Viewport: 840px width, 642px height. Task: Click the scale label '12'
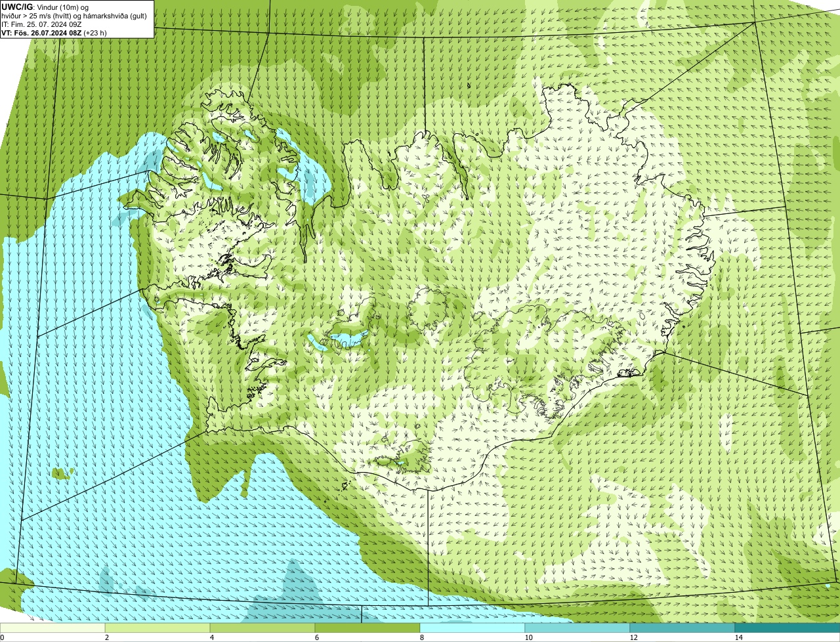pos(633,637)
